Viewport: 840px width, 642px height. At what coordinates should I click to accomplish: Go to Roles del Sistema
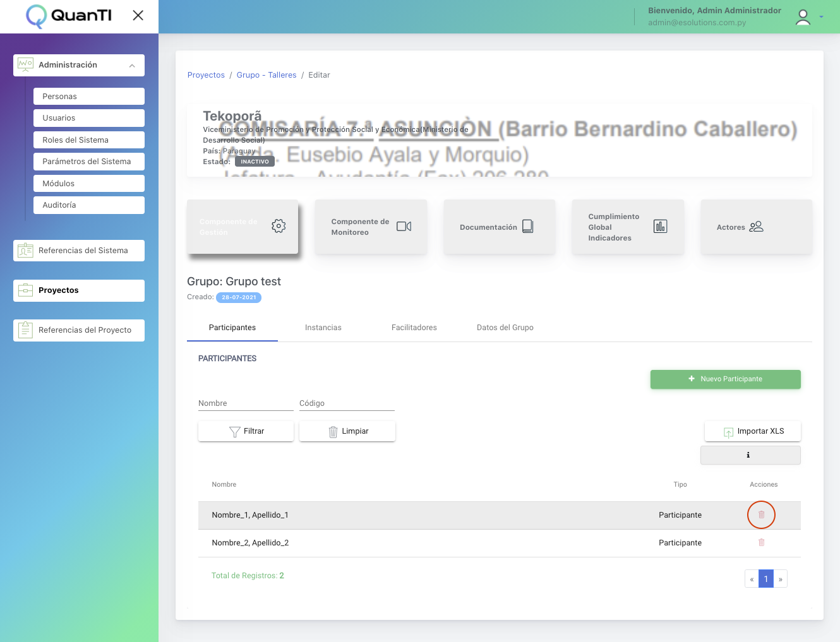click(89, 140)
